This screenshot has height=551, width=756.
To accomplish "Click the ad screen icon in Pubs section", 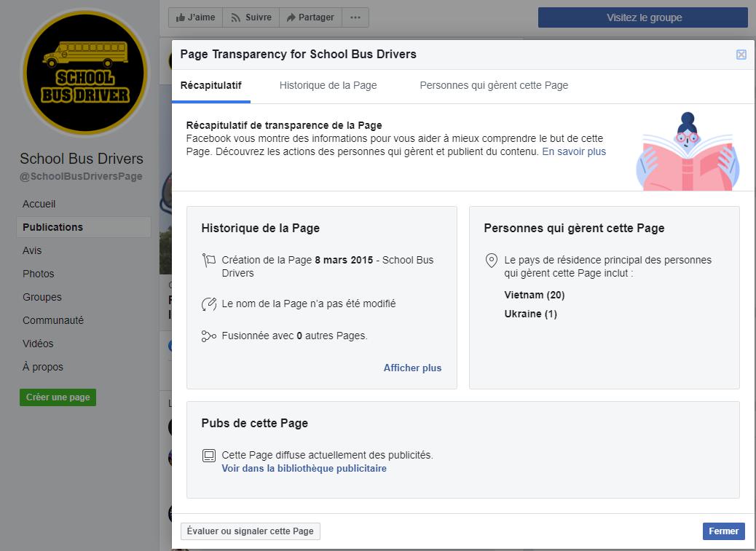I will click(x=209, y=455).
